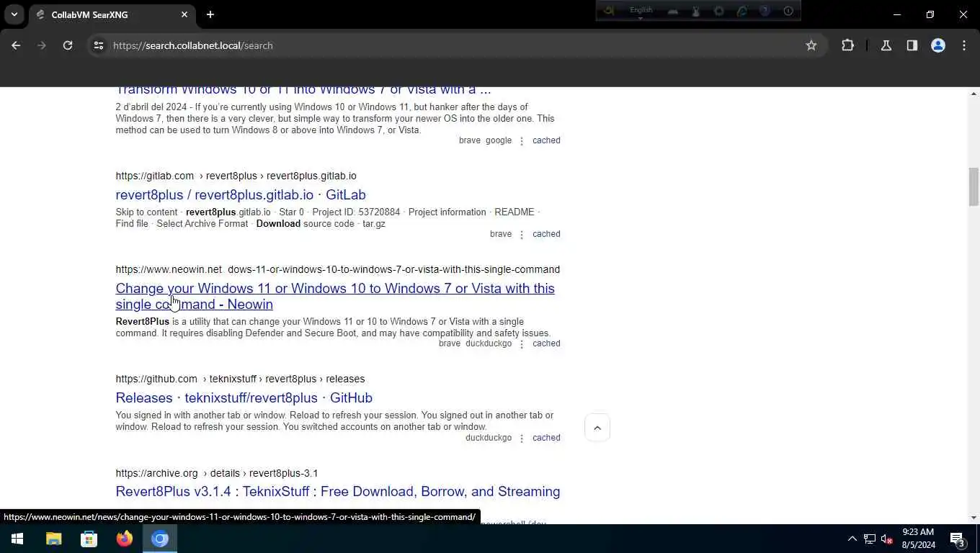The height and width of the screenshot is (553, 980).
Task: Click https://archive.org breadcrumb URL text
Action: (156, 473)
